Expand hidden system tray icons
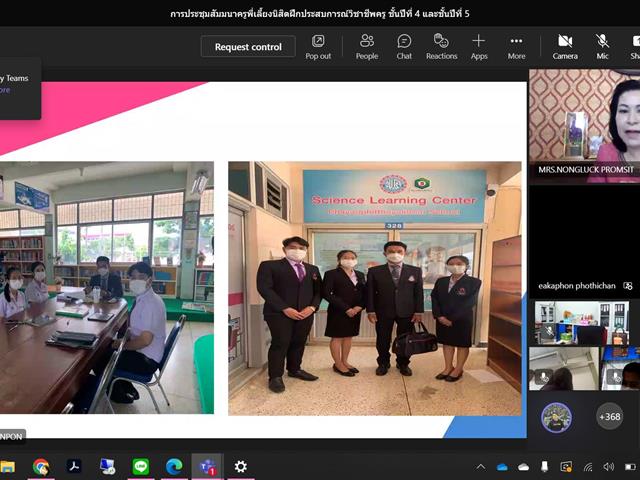 (481, 467)
